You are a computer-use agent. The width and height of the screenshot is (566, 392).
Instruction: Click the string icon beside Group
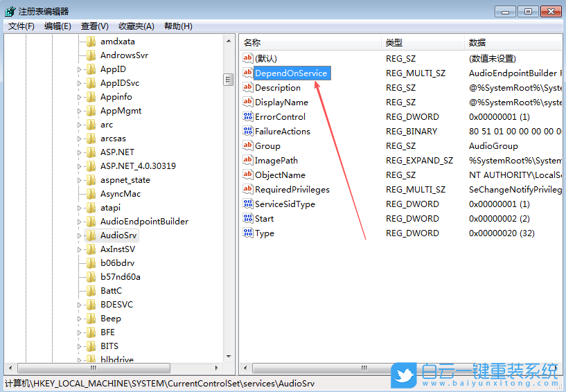[x=247, y=145]
